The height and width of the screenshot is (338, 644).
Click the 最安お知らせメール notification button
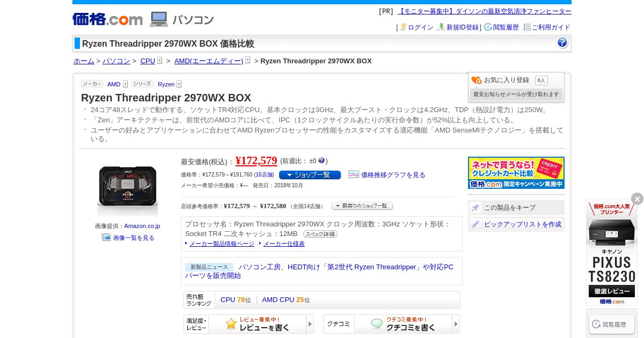tap(516, 94)
